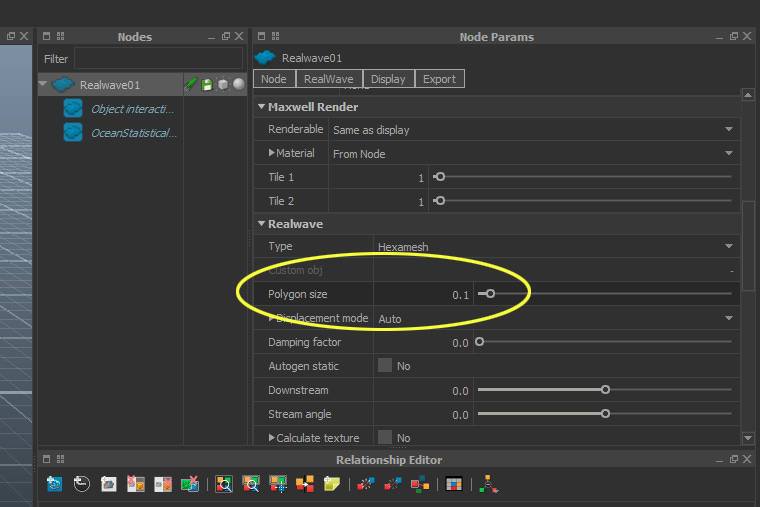Open the Renderable dropdown (Same as display)

click(534, 129)
